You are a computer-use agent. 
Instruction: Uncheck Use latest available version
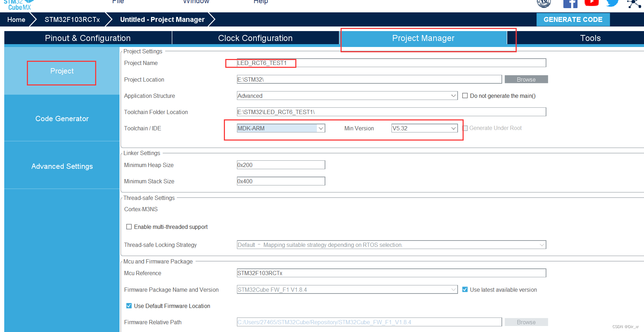point(465,290)
